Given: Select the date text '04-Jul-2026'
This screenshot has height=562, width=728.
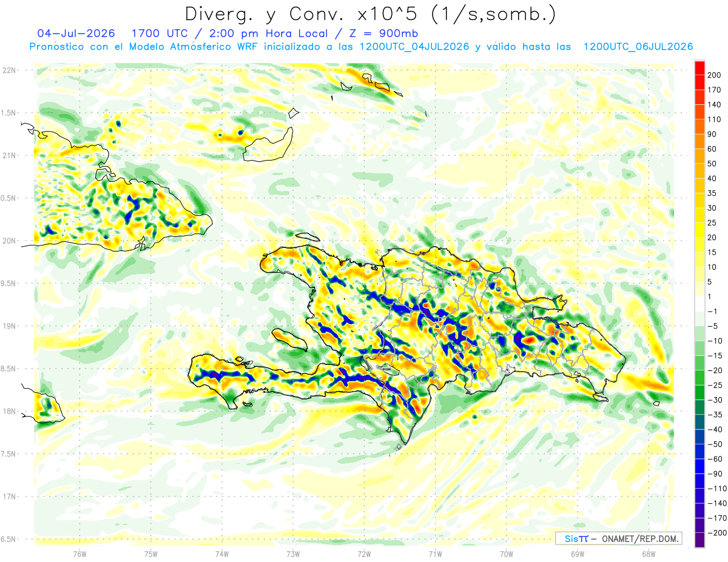Looking at the screenshot, I should point(76,33).
